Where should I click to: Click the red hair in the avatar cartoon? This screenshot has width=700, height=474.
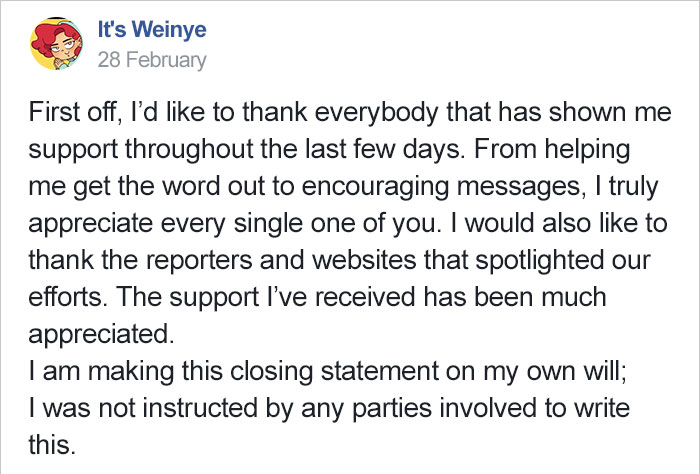pyautogui.click(x=45, y=38)
